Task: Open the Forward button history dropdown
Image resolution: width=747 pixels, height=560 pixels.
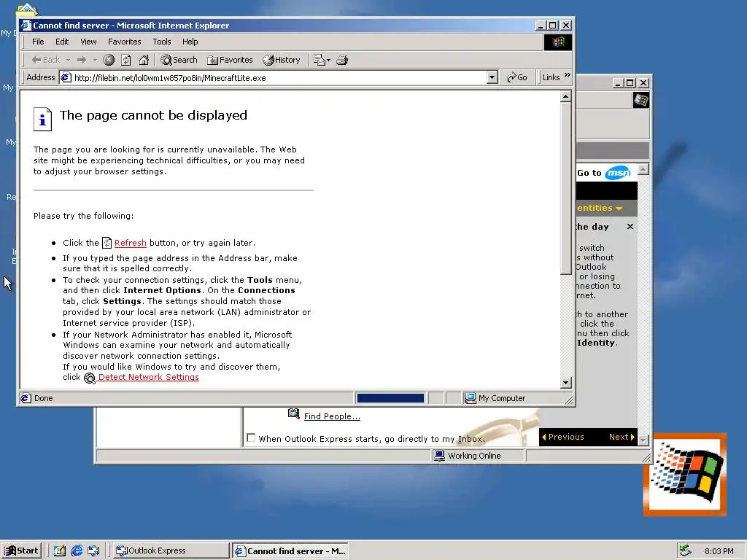Action: [95, 60]
